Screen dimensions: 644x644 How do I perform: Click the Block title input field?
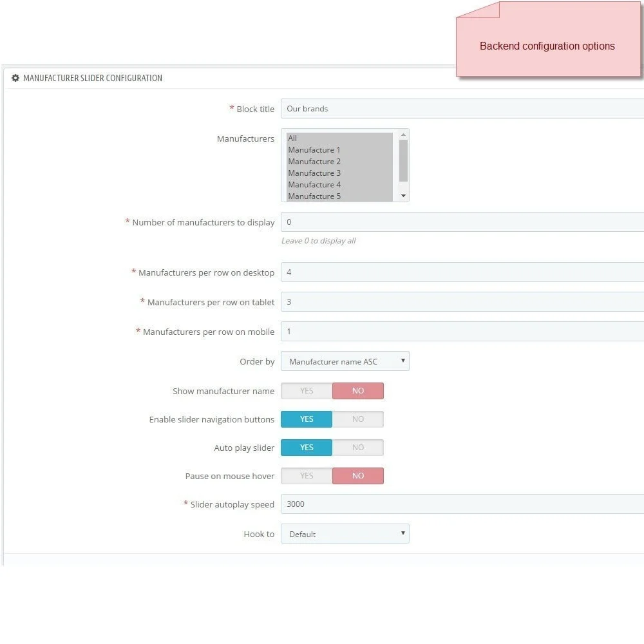(x=462, y=109)
